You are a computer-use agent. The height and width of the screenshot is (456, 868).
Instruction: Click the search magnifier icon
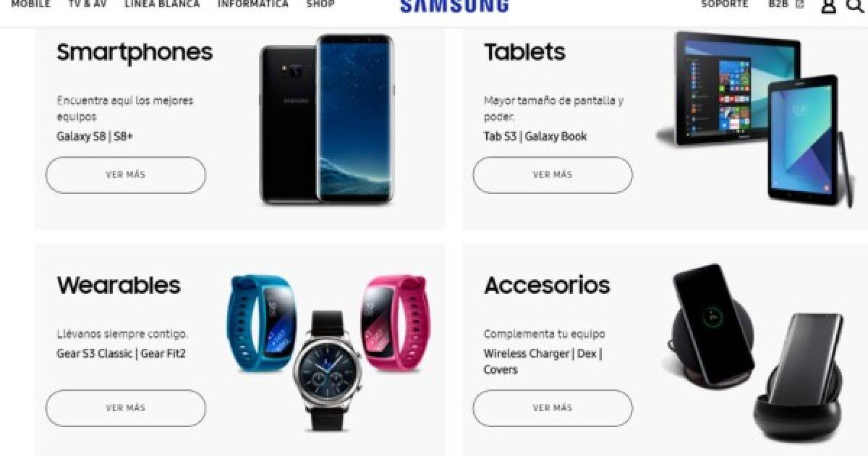[x=855, y=5]
